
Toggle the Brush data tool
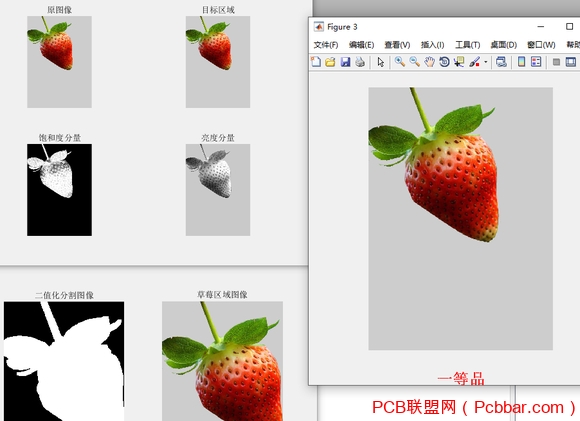475,62
